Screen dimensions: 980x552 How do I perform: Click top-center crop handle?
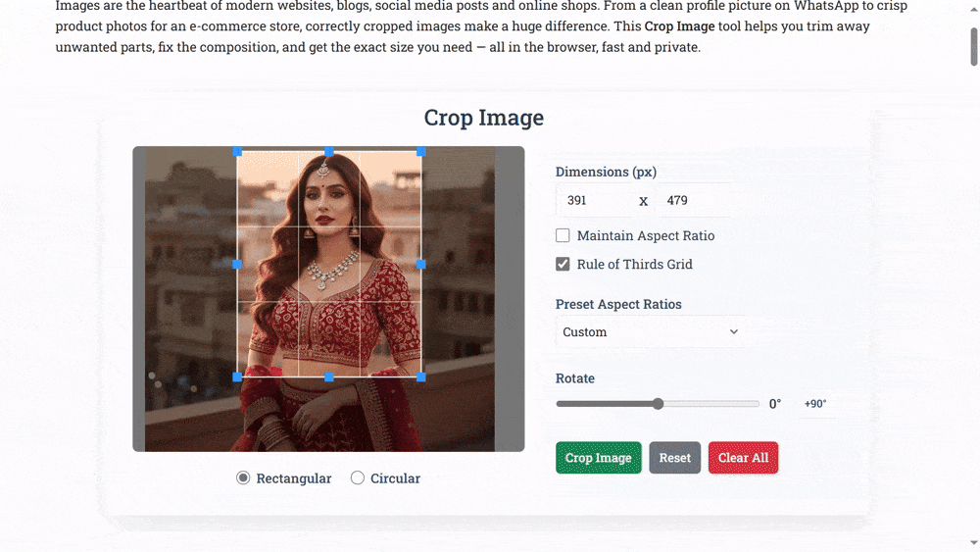point(329,152)
